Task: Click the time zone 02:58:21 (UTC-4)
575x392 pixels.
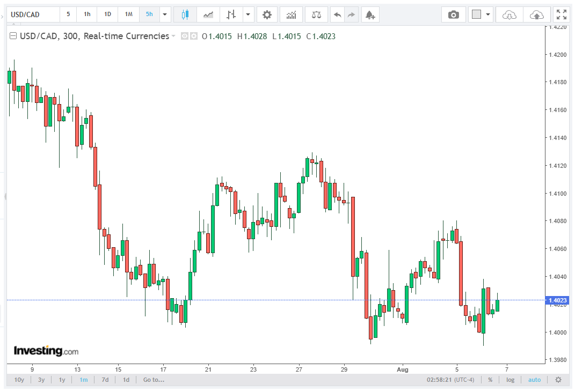Action: tap(450, 380)
